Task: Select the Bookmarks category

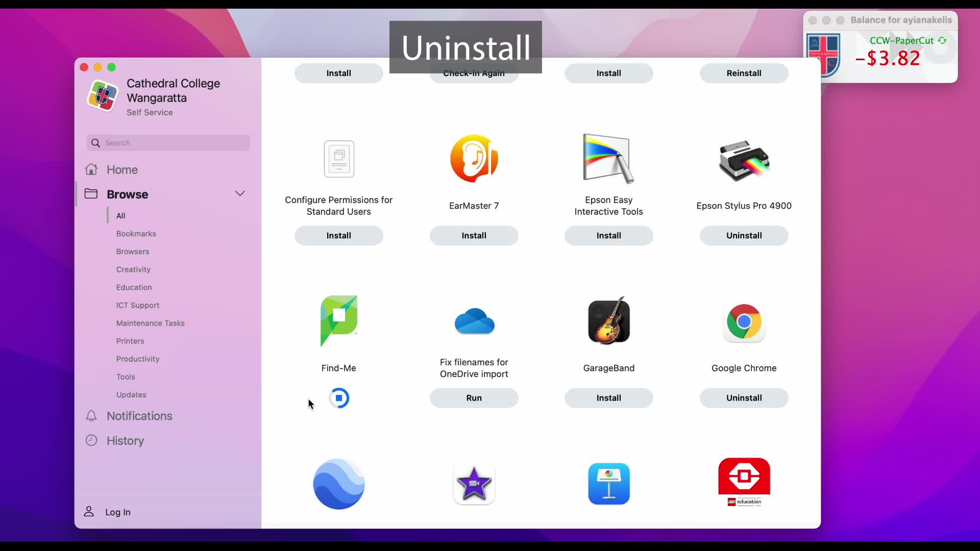Action: click(x=136, y=234)
